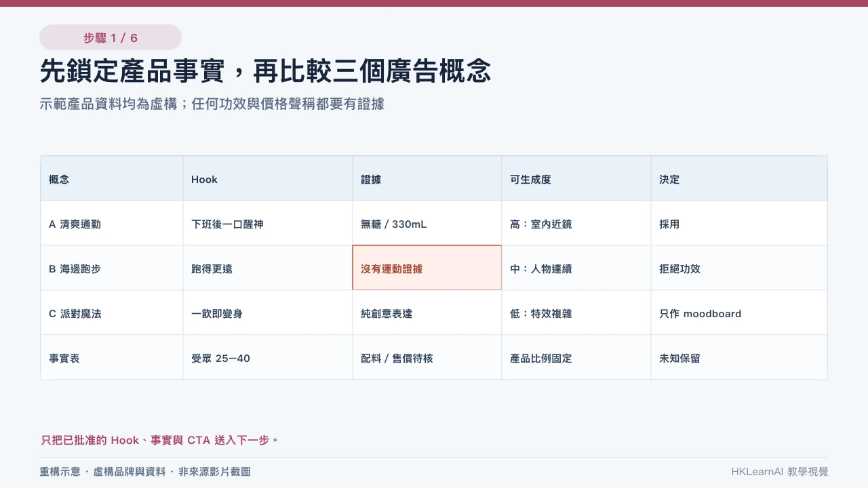Click the 決定 column header
Screen dimensions: 868x488
click(x=739, y=179)
